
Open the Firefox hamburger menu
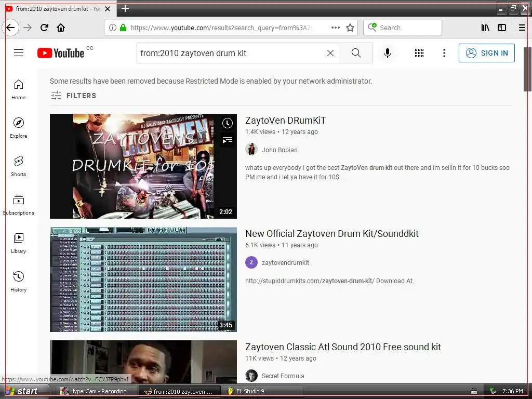point(522,28)
